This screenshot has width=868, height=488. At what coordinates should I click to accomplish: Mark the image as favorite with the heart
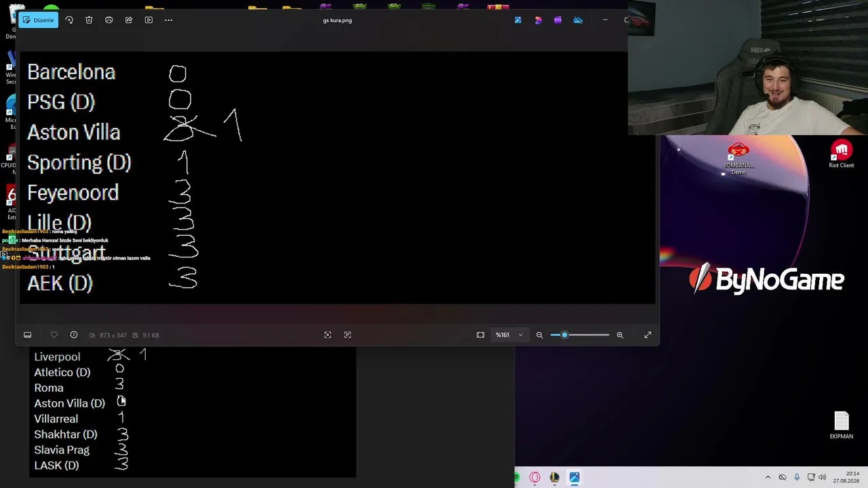tap(54, 335)
